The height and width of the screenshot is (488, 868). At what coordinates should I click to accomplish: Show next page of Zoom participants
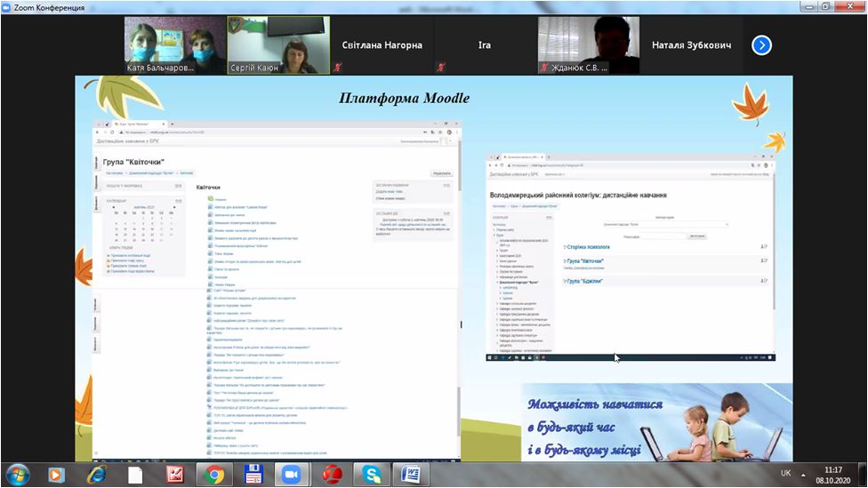coord(761,44)
